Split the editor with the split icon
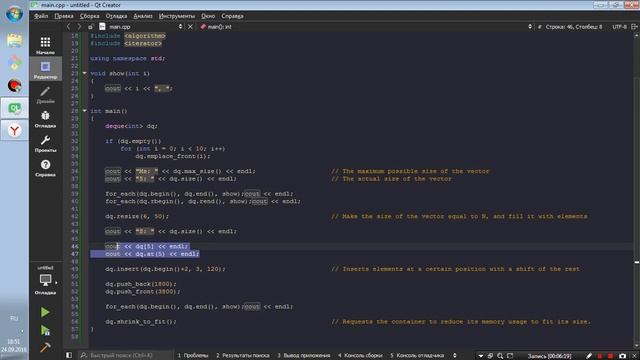The image size is (640, 360). (634, 27)
